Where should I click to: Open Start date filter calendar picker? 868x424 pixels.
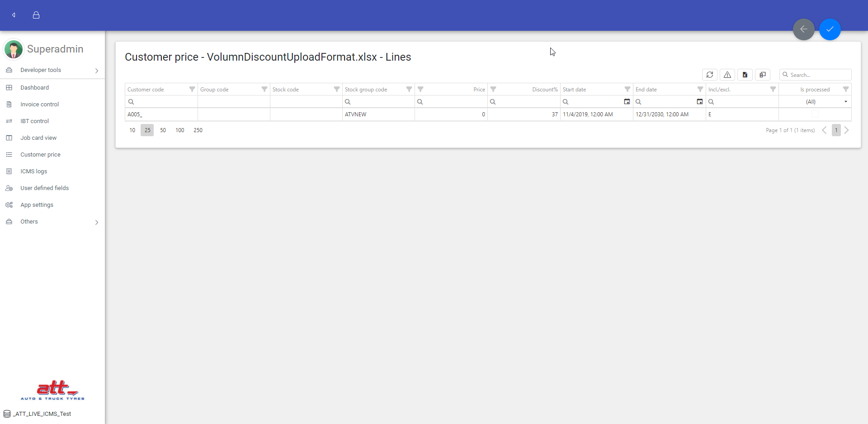coord(627,102)
